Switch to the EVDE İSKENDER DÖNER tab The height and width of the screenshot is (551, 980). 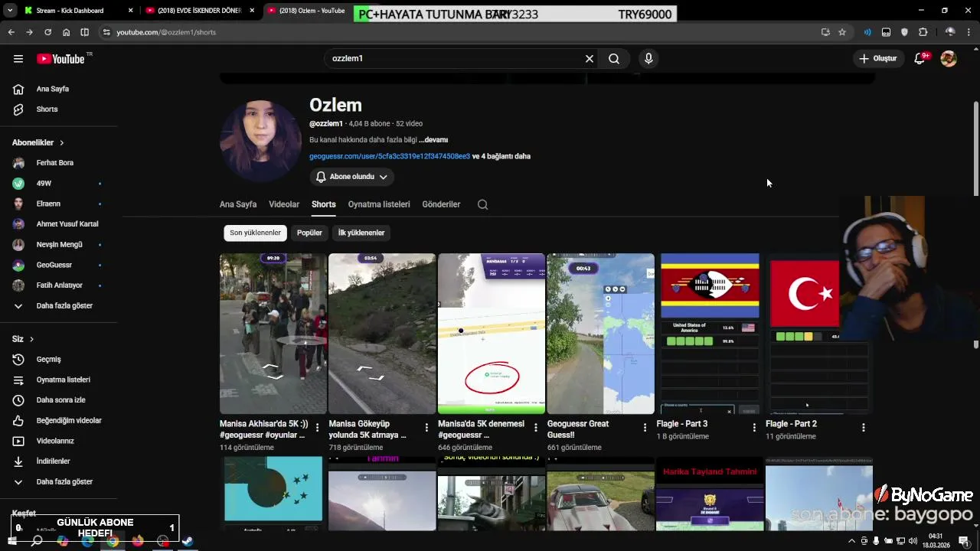coord(200,11)
